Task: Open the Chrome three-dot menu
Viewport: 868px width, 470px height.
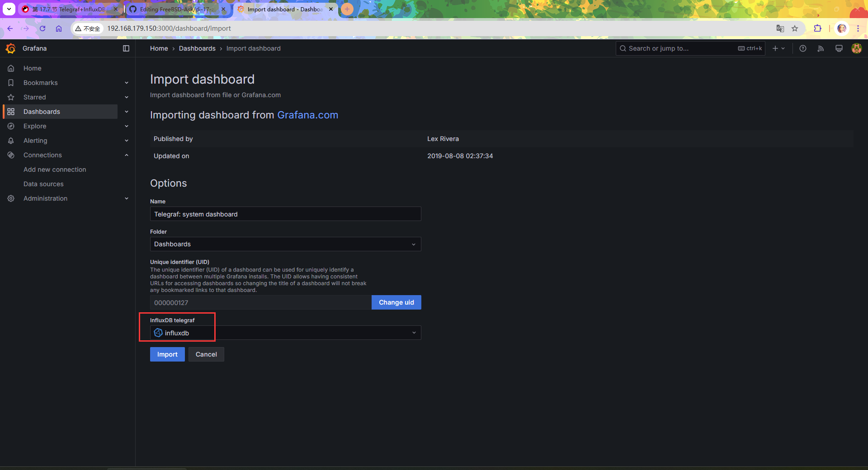Action: [x=858, y=28]
